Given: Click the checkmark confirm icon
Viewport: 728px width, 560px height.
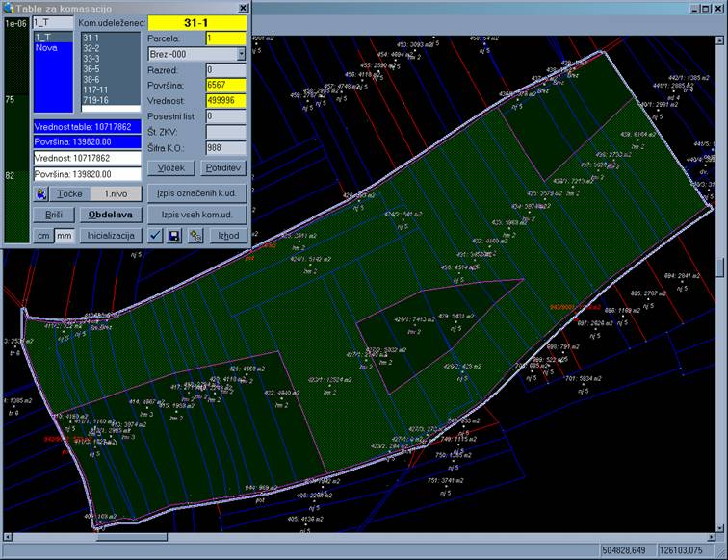Looking at the screenshot, I should [155, 236].
